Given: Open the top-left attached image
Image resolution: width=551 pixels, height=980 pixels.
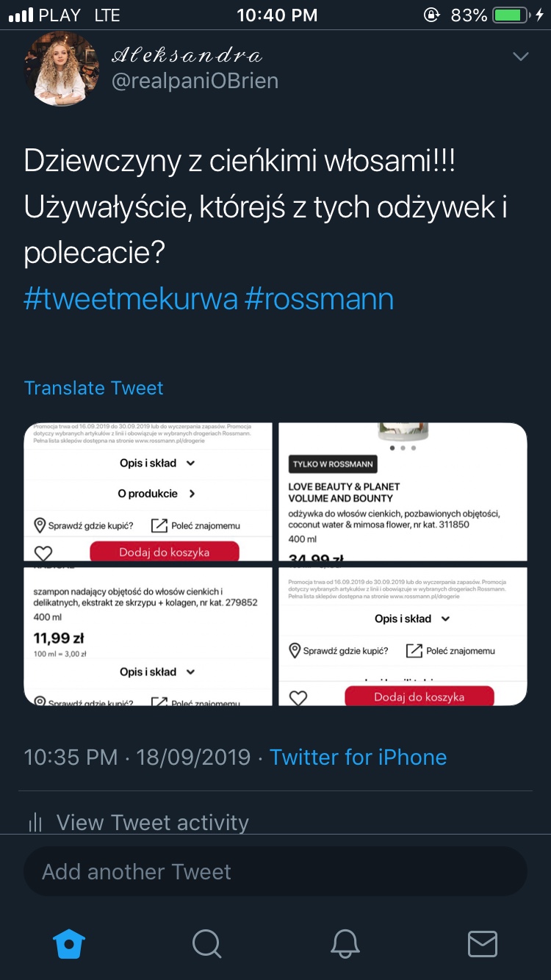Looking at the screenshot, I should click(148, 491).
